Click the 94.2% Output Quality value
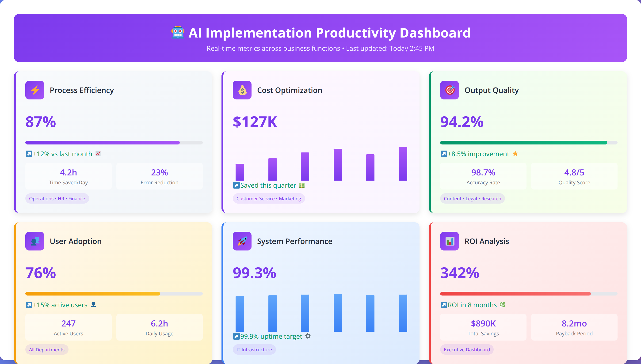641x364 pixels. (462, 122)
